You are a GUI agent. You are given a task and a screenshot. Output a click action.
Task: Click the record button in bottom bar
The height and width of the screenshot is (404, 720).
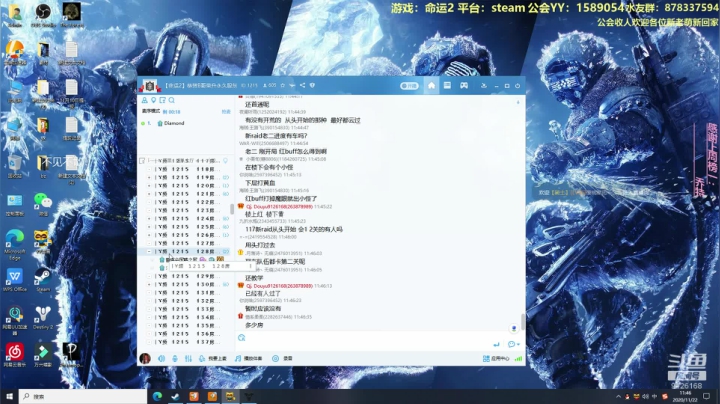pyautogui.click(x=282, y=359)
